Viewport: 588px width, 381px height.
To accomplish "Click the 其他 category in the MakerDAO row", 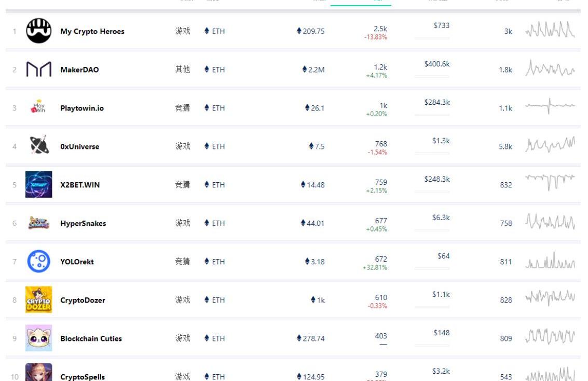I will click(x=183, y=70).
